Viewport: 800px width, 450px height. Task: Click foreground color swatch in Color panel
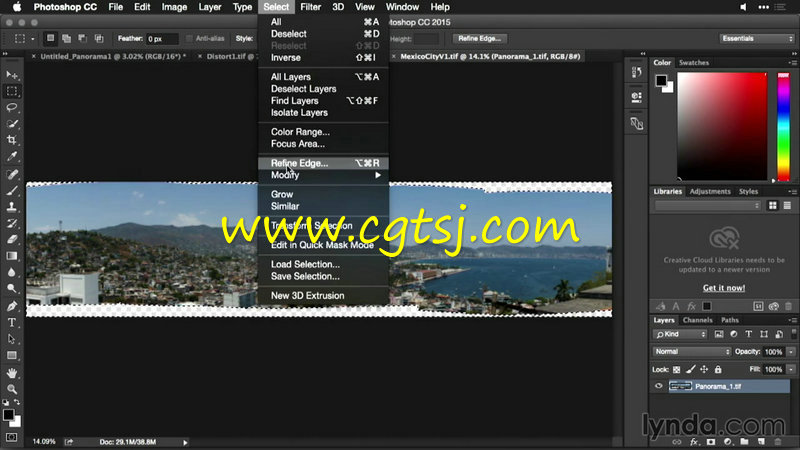click(661, 80)
